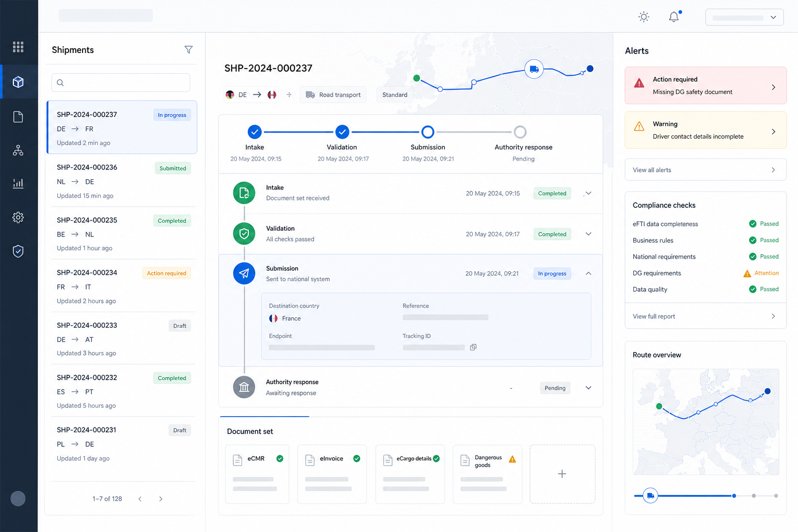Click the eInvoice green check status icon
Screen dimensions: 798x532
[x=357, y=458]
